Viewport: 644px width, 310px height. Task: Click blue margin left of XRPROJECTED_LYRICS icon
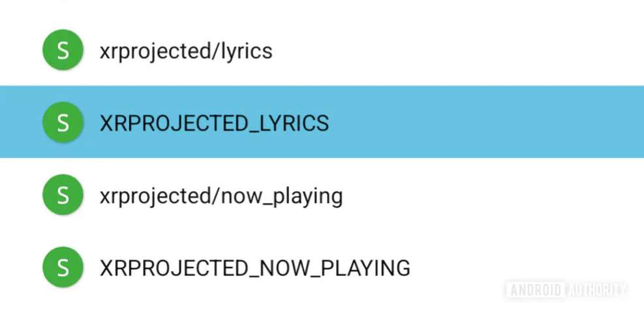(x=20, y=123)
